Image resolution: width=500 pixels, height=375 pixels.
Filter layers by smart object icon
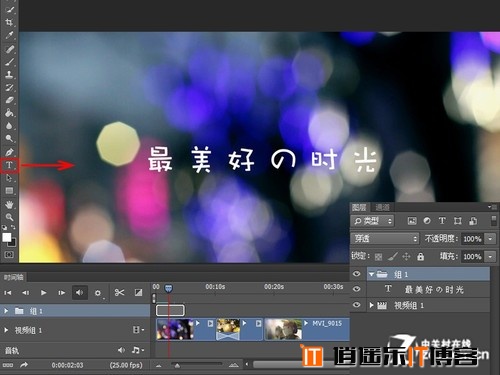[x=473, y=221]
